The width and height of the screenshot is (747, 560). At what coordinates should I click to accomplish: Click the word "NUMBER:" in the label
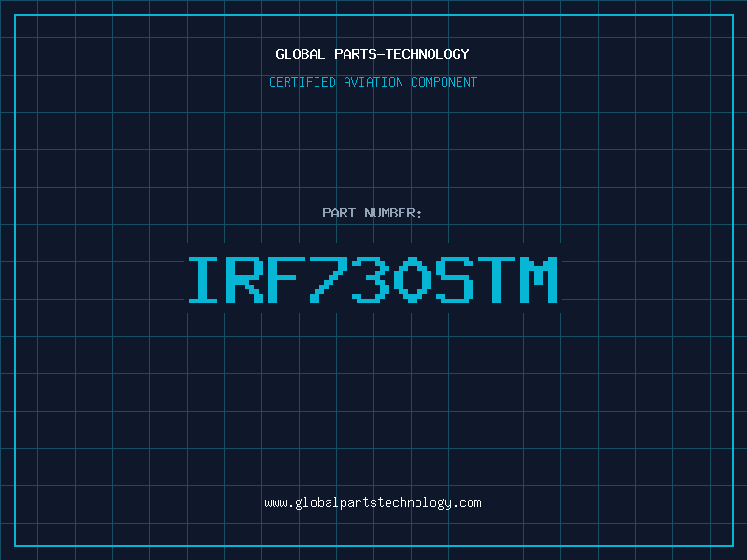click(x=393, y=213)
